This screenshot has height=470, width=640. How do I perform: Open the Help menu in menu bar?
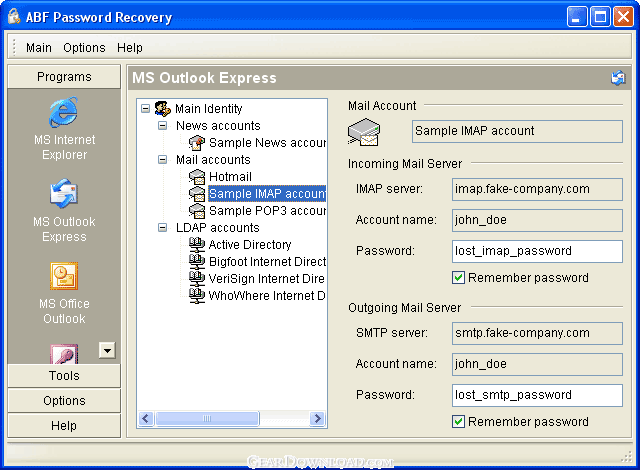130,48
